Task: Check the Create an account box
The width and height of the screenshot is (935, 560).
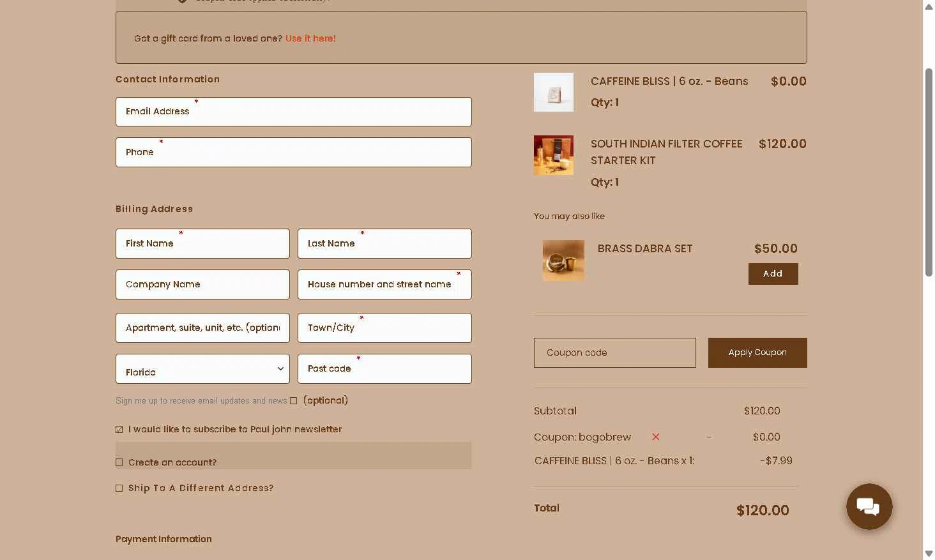Action: point(119,462)
